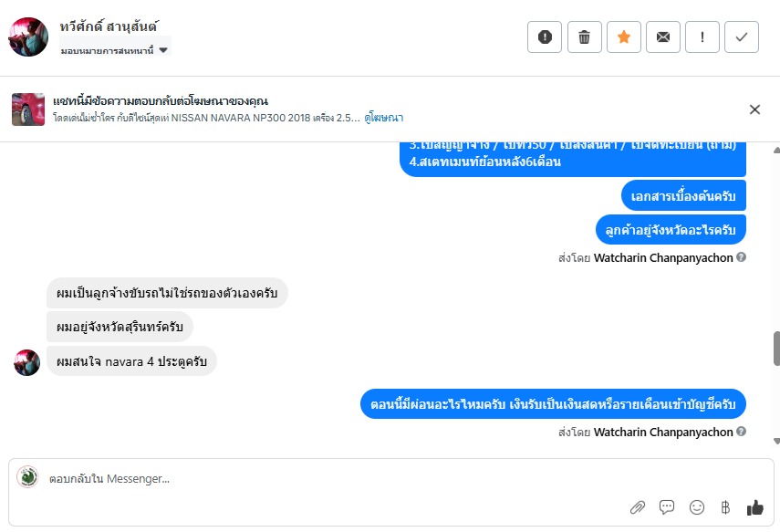The height and width of the screenshot is (532, 780).
Task: Click the info icon beside the last sender name
Action: (x=742, y=432)
